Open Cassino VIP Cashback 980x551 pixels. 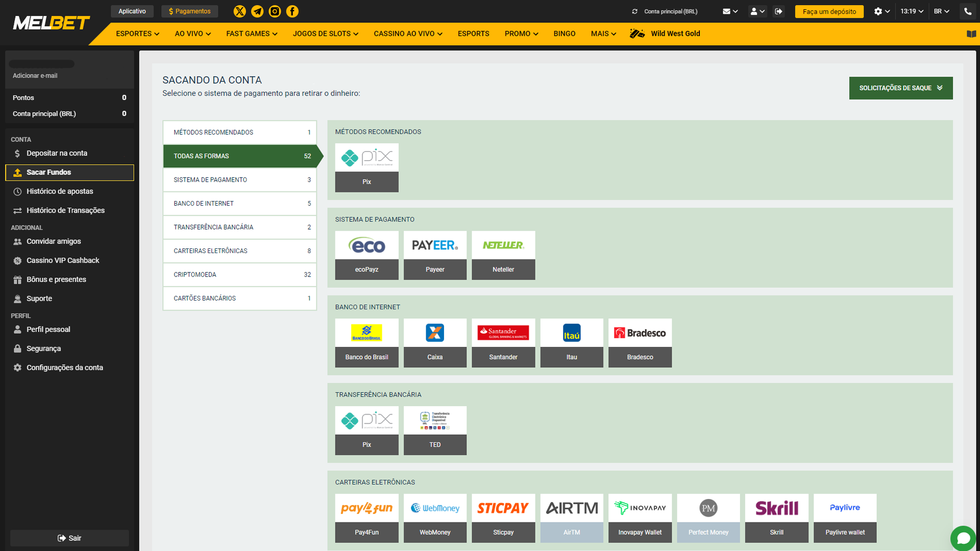pyautogui.click(x=69, y=260)
